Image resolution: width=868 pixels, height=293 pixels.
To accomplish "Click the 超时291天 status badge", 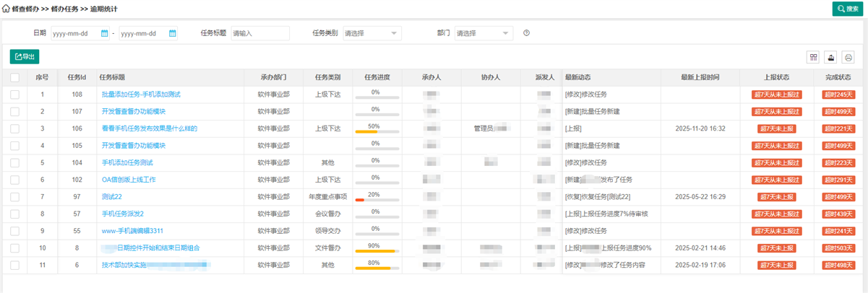I will [838, 180].
